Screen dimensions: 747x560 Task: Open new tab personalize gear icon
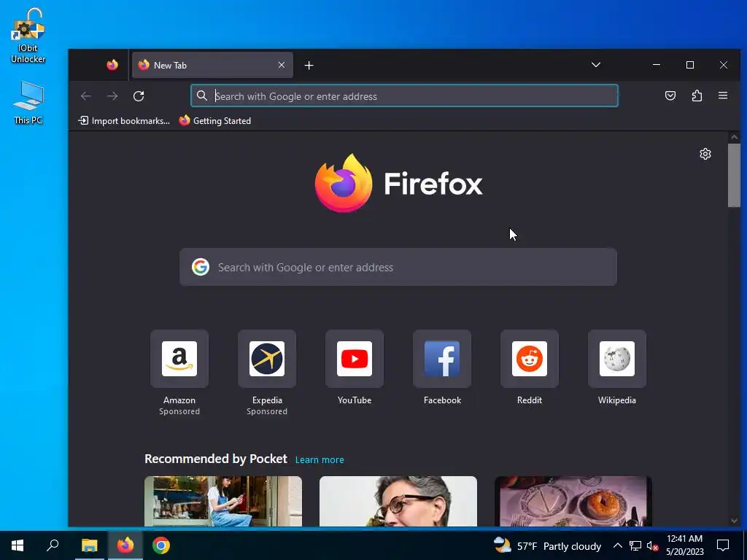(705, 154)
